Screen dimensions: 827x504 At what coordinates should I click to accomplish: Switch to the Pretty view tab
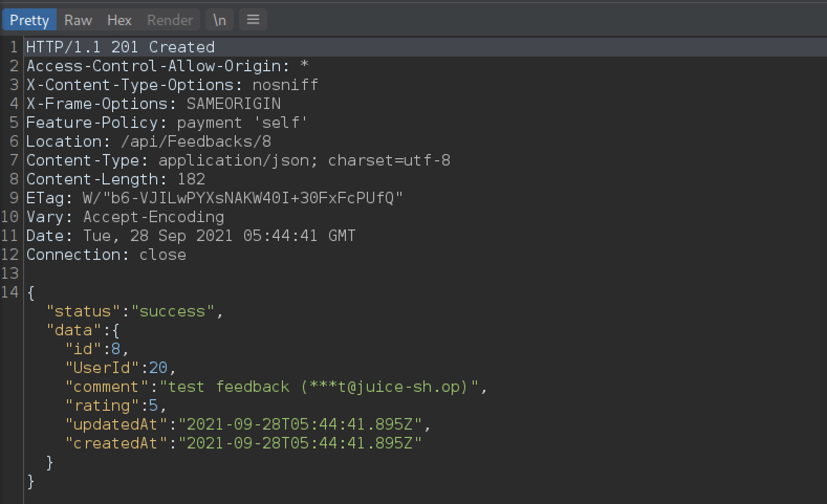point(29,20)
